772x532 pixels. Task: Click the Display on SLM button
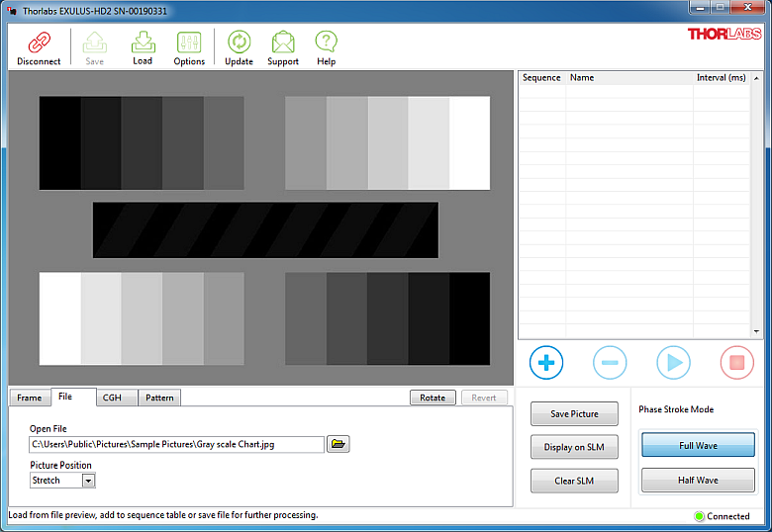574,447
